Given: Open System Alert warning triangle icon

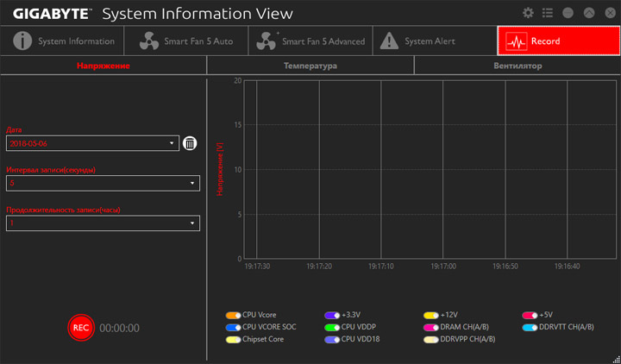Looking at the screenshot, I should 389,41.
